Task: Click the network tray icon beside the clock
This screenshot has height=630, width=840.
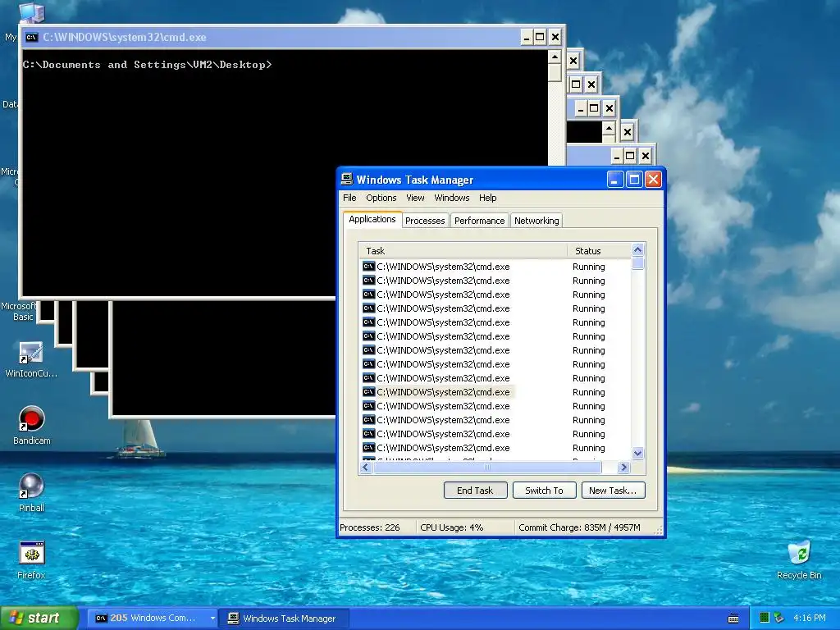Action: pos(779,618)
